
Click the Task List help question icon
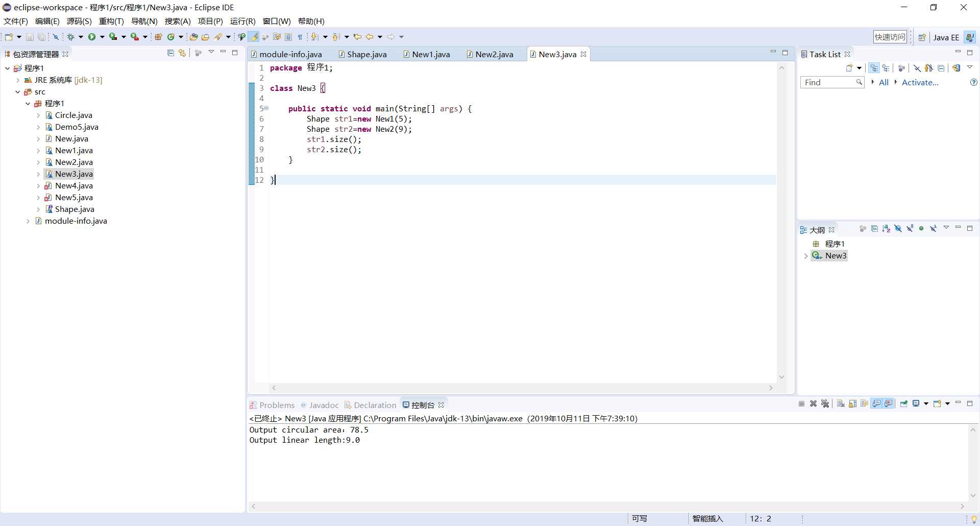[973, 82]
